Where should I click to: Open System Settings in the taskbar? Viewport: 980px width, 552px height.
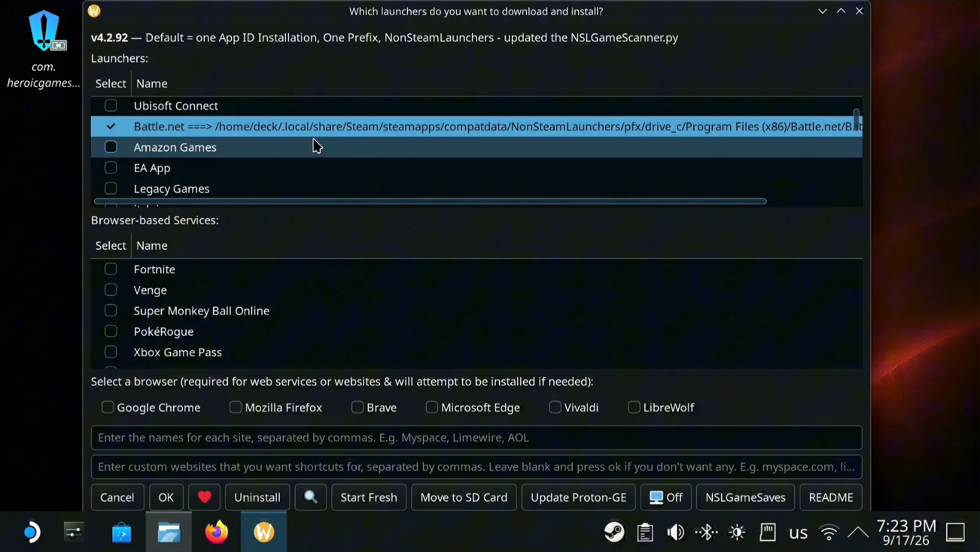tap(74, 532)
